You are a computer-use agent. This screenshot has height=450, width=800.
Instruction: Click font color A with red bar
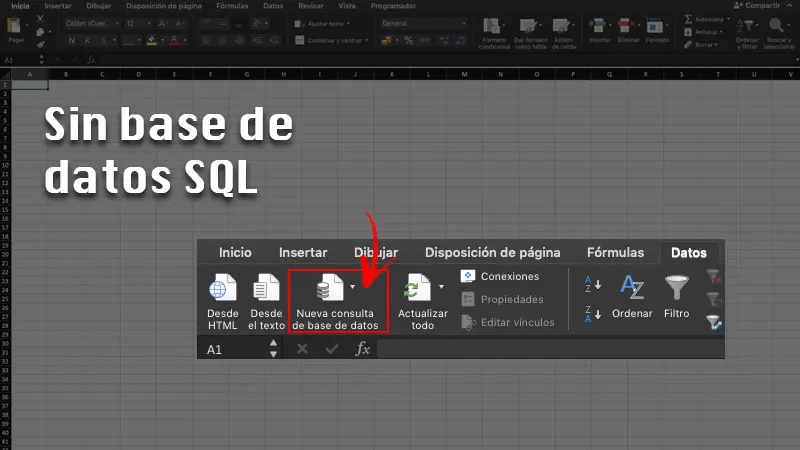point(174,40)
